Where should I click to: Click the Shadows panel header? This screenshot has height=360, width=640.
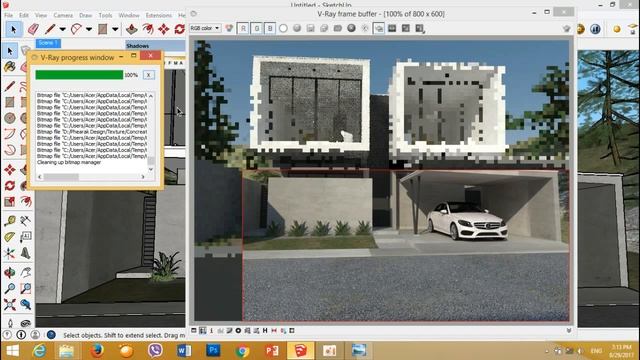click(x=155, y=45)
